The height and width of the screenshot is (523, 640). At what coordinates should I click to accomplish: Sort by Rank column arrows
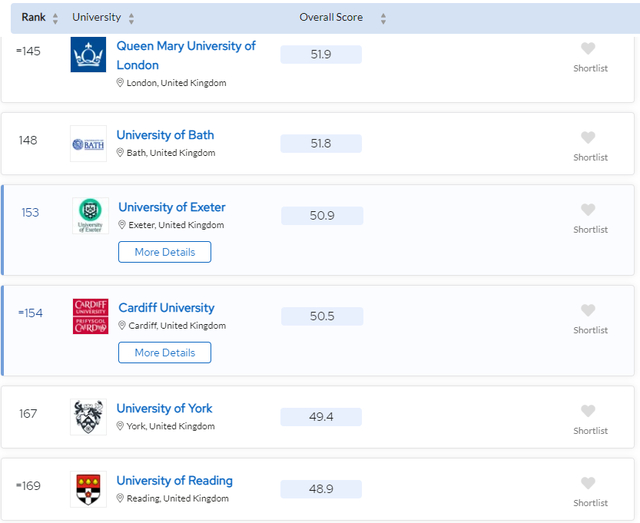55,18
